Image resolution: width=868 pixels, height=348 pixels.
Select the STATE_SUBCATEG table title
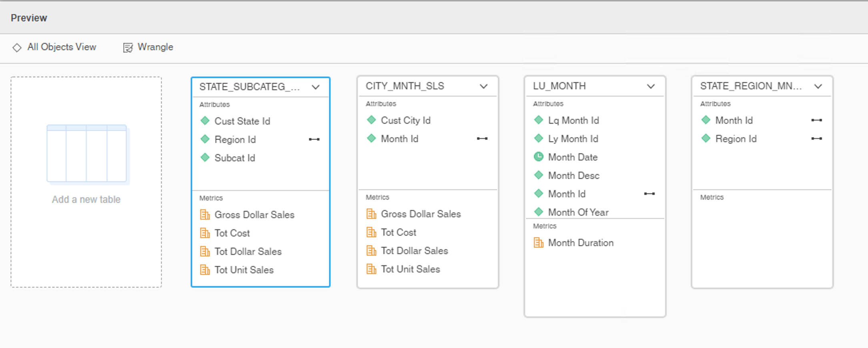[250, 87]
